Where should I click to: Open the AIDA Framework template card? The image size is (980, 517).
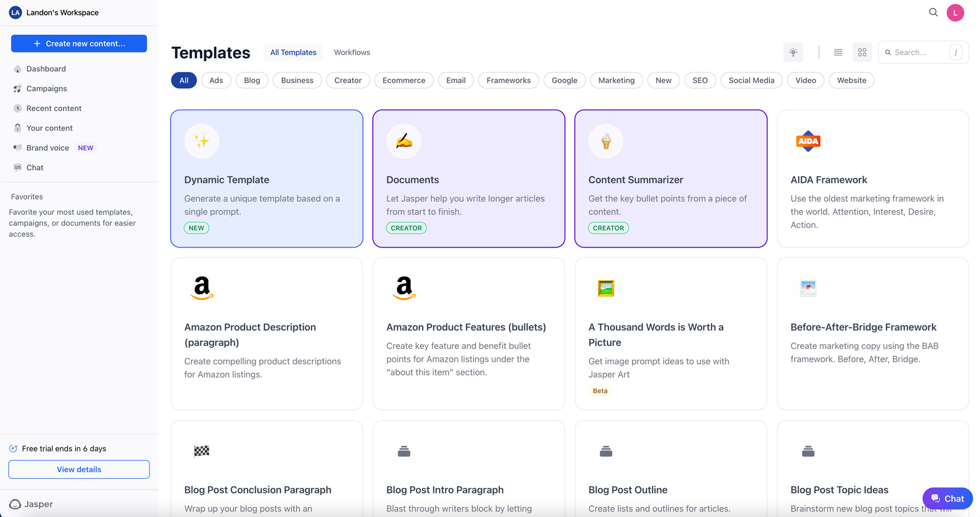pyautogui.click(x=873, y=179)
